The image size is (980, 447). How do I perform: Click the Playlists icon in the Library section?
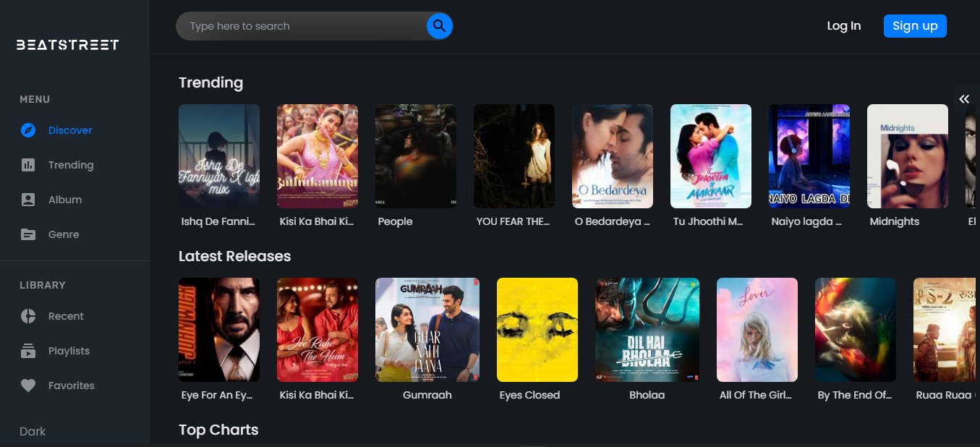pos(28,351)
